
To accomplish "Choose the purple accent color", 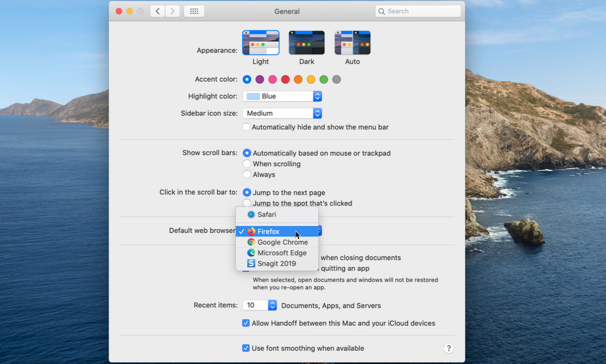I will pyautogui.click(x=260, y=79).
